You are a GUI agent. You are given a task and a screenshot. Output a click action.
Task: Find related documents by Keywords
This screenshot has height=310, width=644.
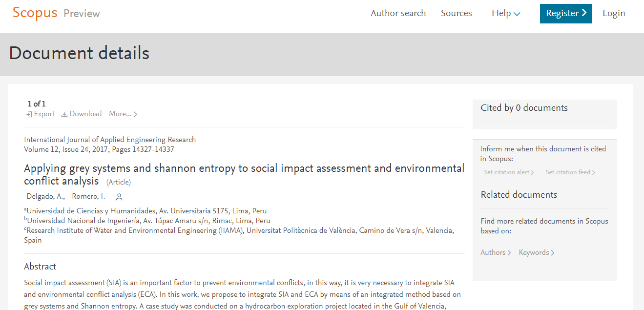[537, 252]
